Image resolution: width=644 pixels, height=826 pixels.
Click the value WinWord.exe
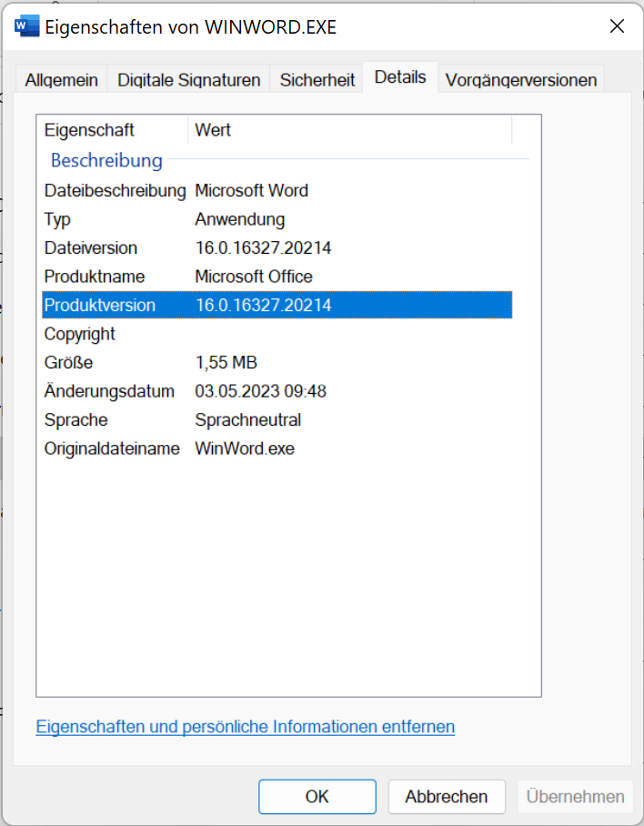(x=245, y=448)
